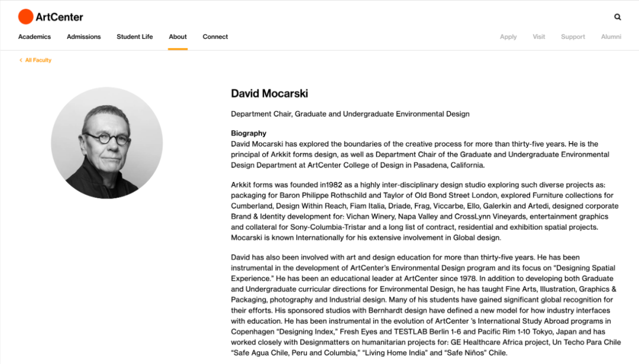Select the Student Life menu item
This screenshot has width=639, height=364.
[x=135, y=37]
